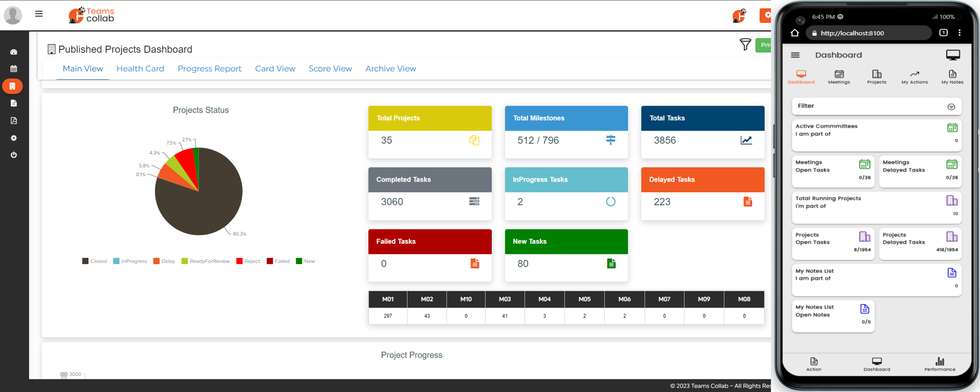This screenshot has height=392, width=980.
Task: Click the New legend color swatch
Action: (299, 261)
